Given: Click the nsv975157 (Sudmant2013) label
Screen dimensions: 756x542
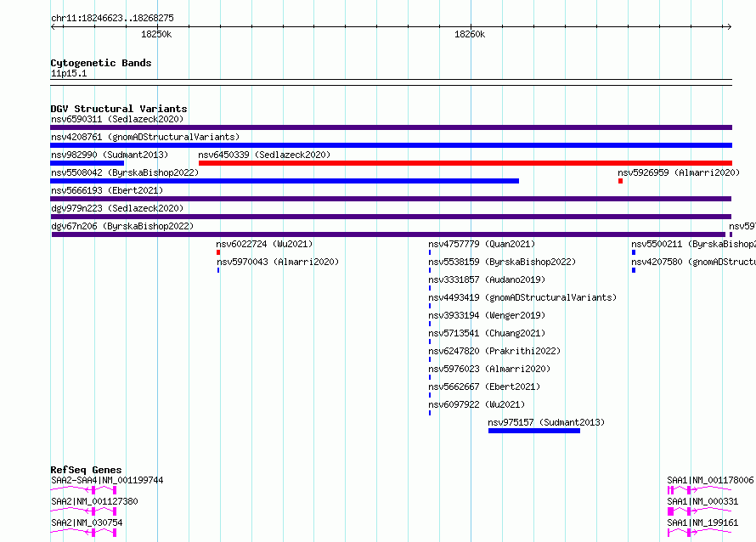Looking at the screenshot, I should click(x=546, y=422).
